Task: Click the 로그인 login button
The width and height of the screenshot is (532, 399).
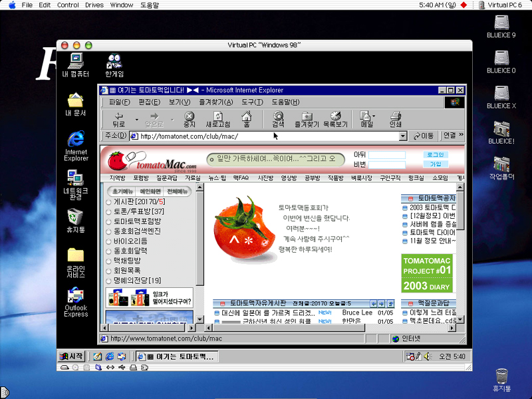Action: click(x=436, y=154)
